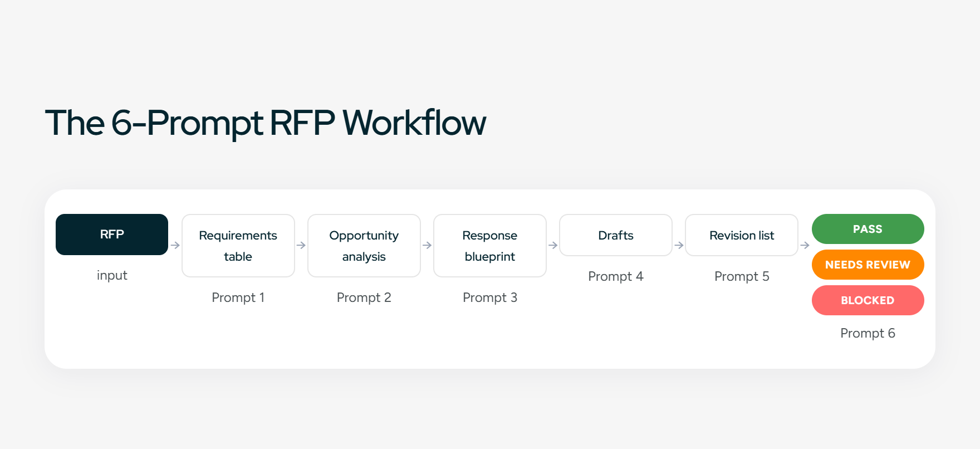
Task: Click the 'The 6-Prompt RFP Workflow' heading
Action: click(x=266, y=123)
